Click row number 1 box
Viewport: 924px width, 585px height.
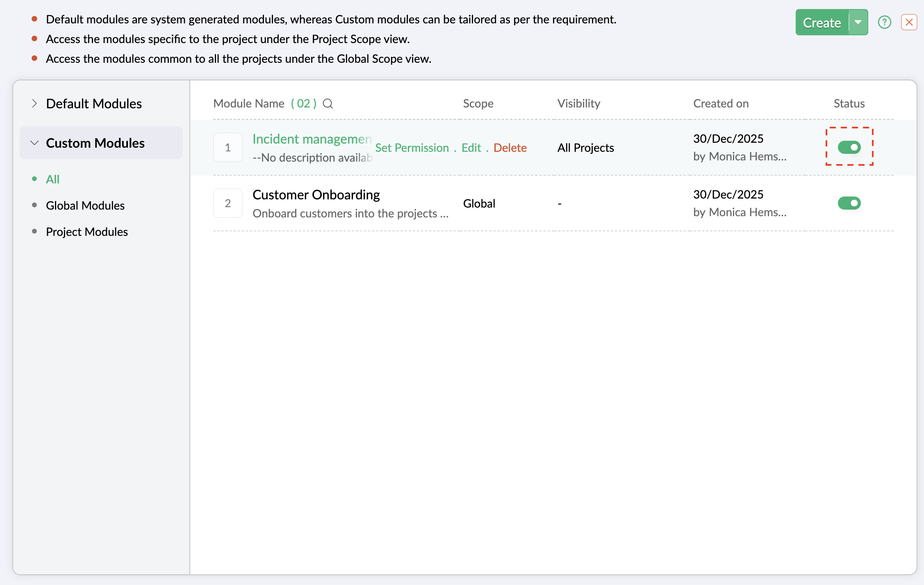click(228, 148)
